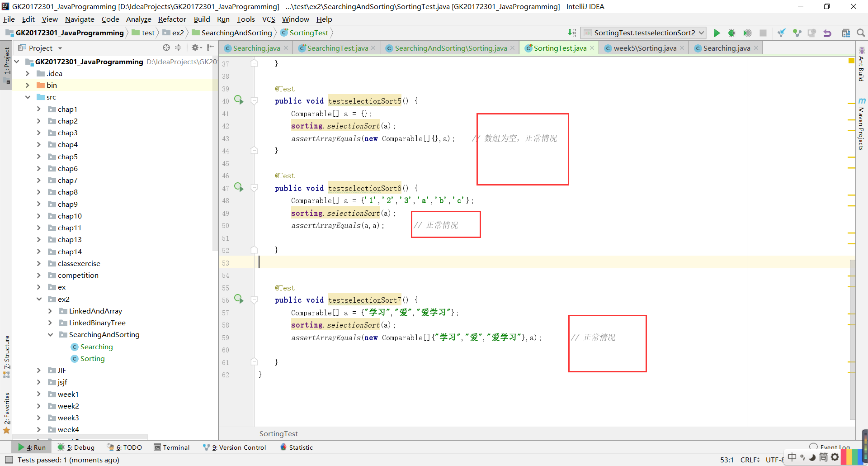Viewport: 868px width, 466px height.
Task: Fold testselectionSort5 method in gutter
Action: 254,101
